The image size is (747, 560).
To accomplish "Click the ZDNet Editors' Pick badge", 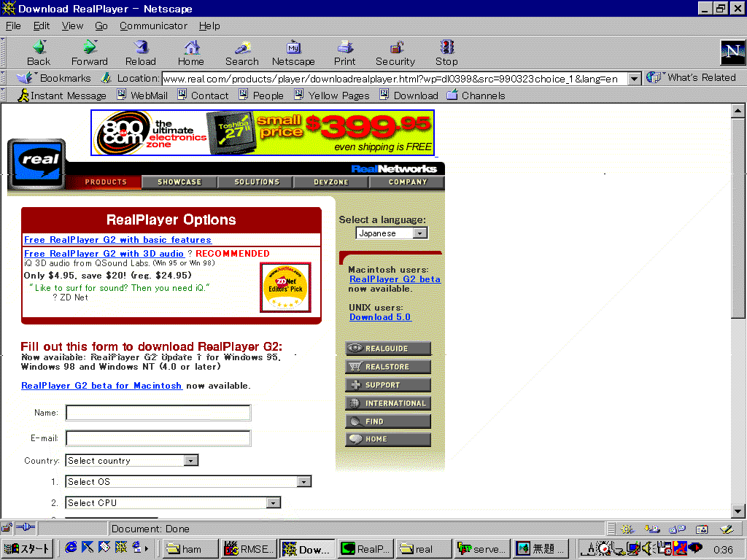I will tap(285, 287).
